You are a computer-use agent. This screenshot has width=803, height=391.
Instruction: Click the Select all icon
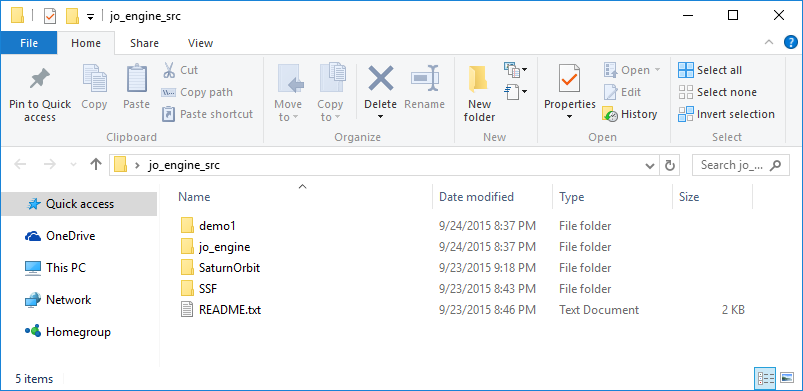click(x=685, y=70)
